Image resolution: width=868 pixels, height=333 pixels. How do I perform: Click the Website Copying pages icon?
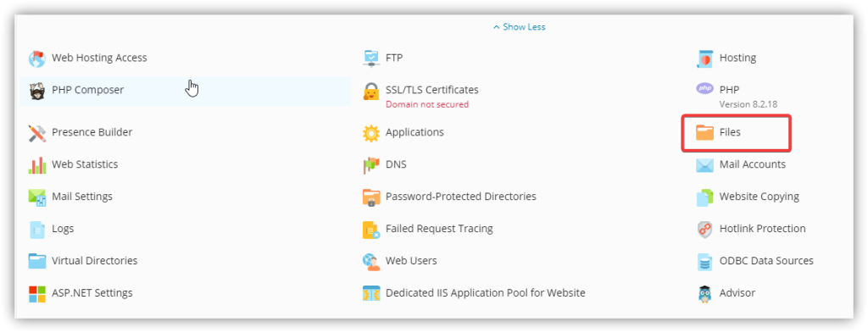coord(704,197)
